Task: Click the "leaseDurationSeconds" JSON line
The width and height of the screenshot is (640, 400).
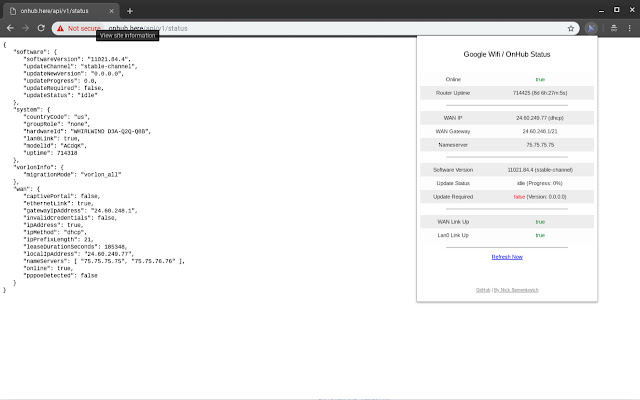Action: (x=75, y=247)
